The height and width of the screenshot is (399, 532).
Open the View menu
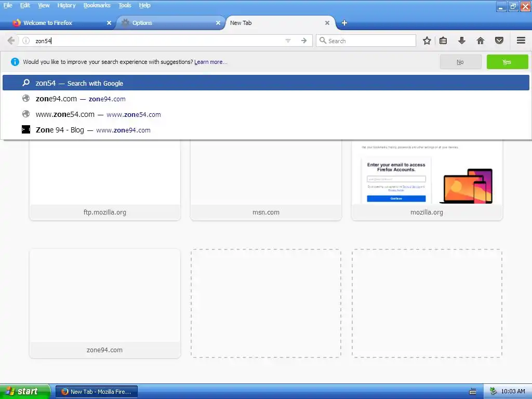(x=44, y=5)
